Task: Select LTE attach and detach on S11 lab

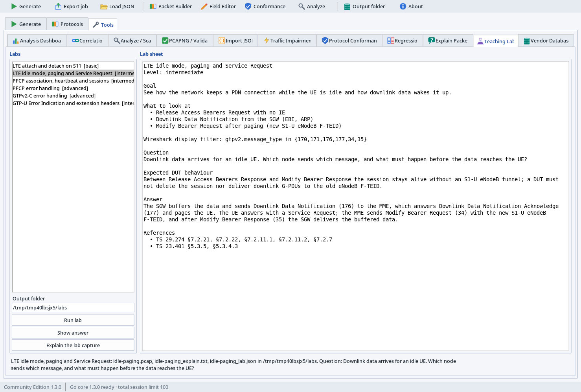Action: tap(73, 66)
